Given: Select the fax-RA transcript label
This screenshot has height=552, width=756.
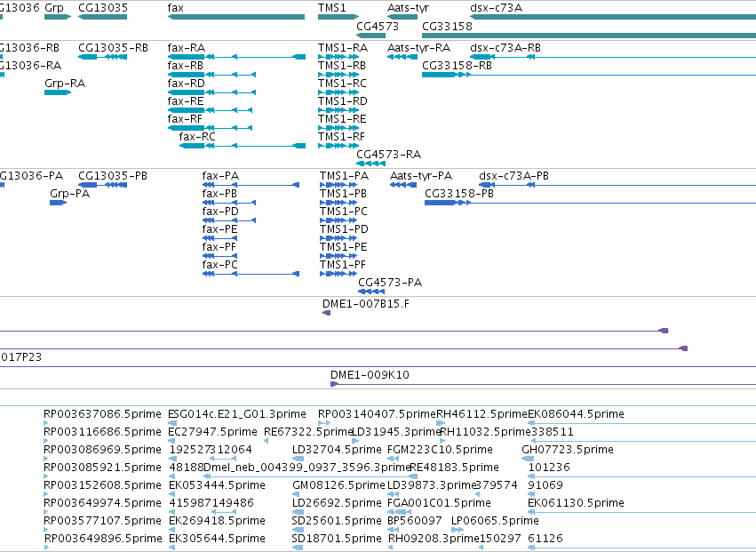Looking at the screenshot, I should 187,48.
